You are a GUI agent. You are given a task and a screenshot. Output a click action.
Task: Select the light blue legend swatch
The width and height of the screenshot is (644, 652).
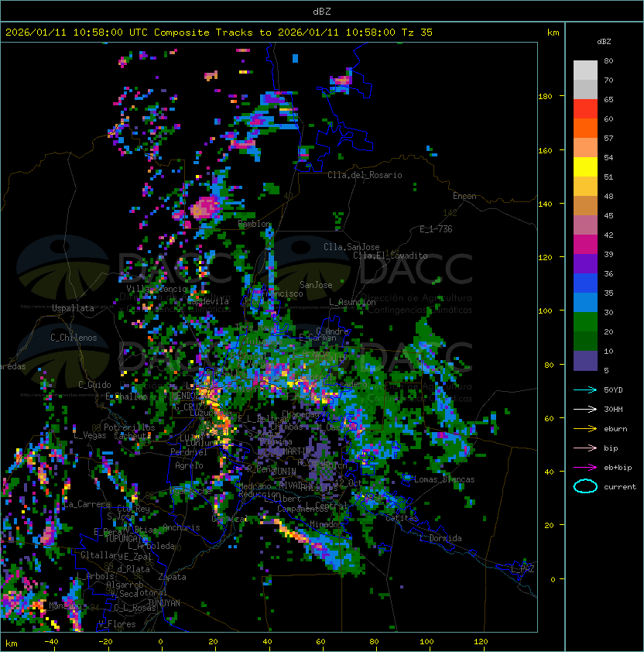click(x=585, y=302)
